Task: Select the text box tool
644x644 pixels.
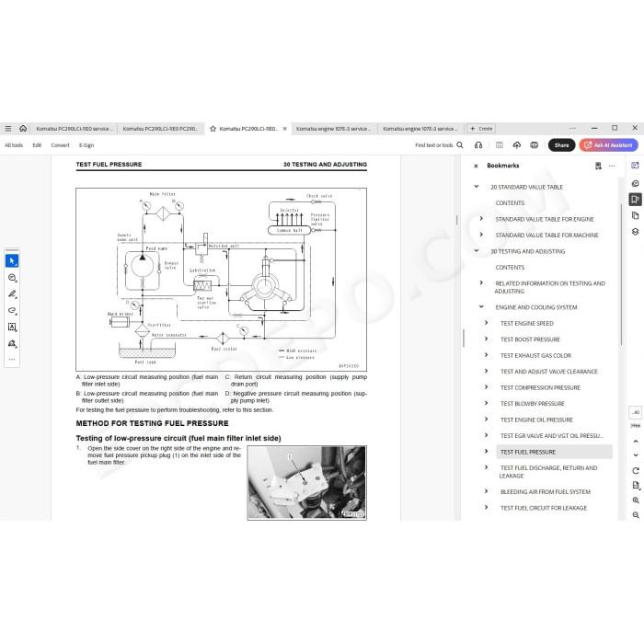Action: coord(12,327)
